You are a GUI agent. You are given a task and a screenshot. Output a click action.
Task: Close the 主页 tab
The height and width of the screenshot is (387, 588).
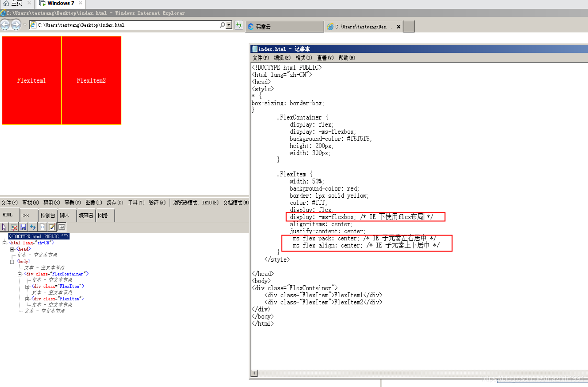pos(29,3)
